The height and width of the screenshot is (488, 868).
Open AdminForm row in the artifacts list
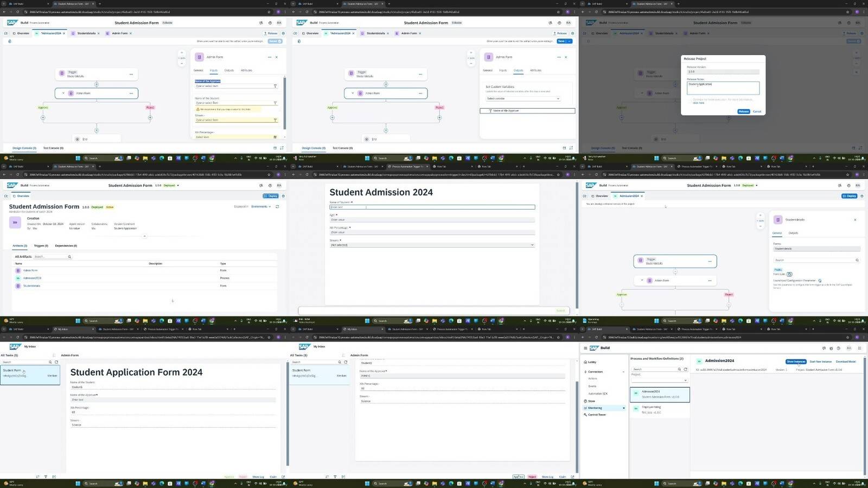30,270
